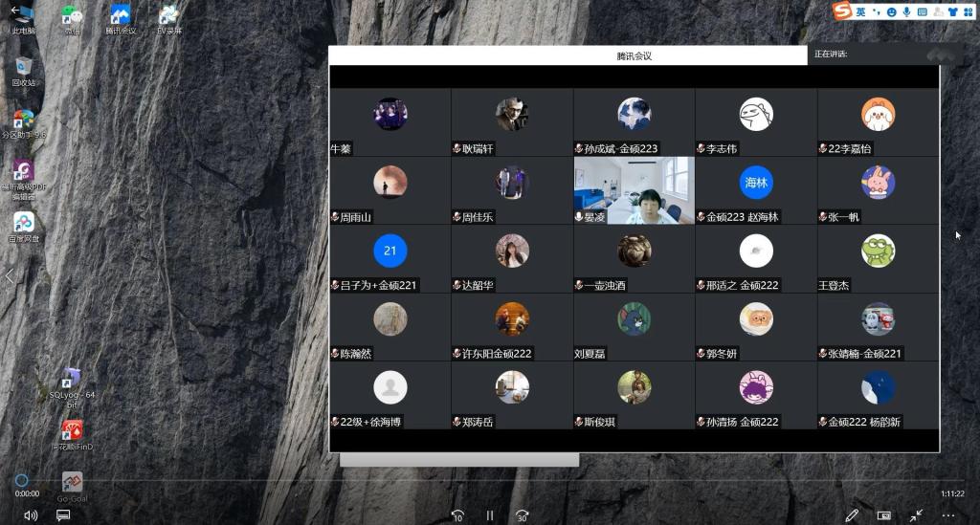
Task: Open the subtitles and captions menu
Action: click(63, 515)
